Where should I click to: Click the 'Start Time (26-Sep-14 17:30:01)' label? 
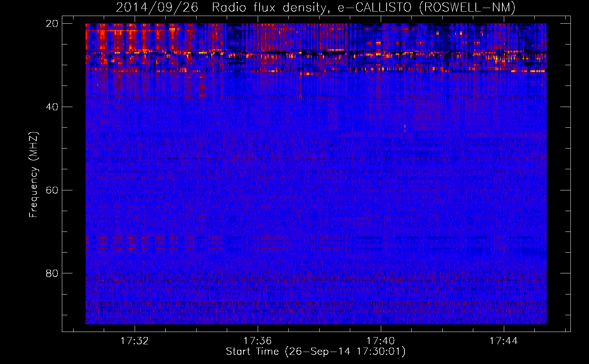click(x=316, y=352)
